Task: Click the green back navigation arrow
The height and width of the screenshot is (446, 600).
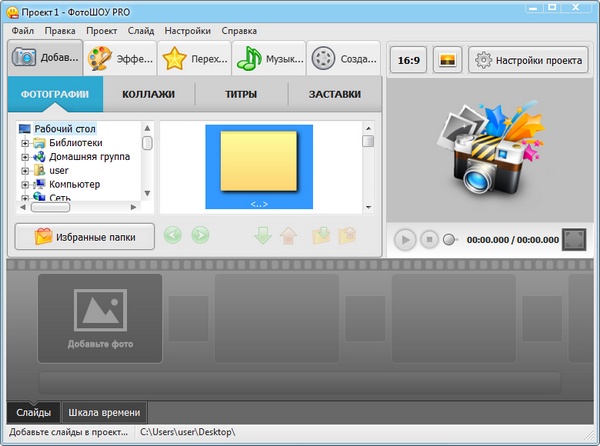Action: (173, 237)
